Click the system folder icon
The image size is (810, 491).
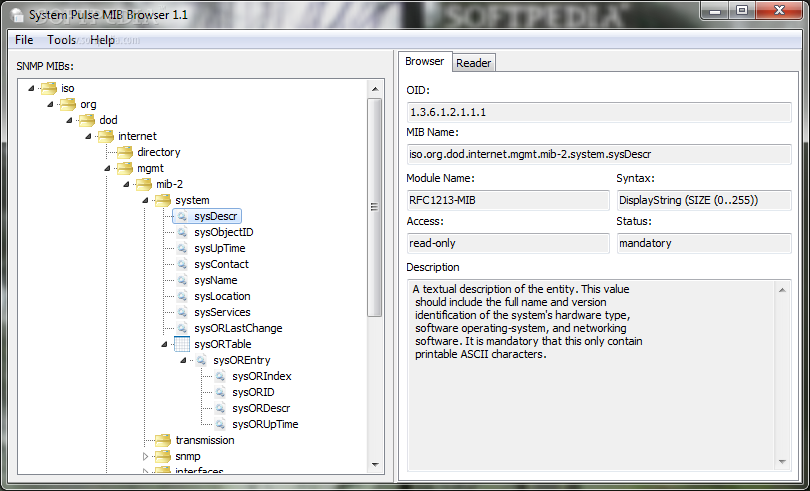(x=163, y=201)
